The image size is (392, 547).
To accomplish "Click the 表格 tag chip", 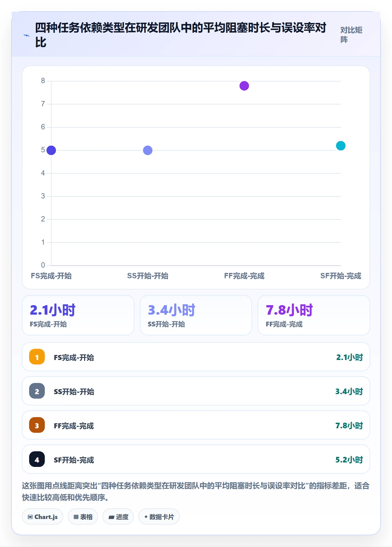I will coord(83,516).
